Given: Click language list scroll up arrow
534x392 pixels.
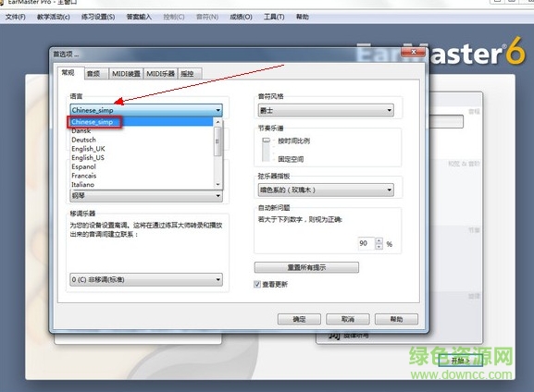Looking at the screenshot, I should (218, 122).
